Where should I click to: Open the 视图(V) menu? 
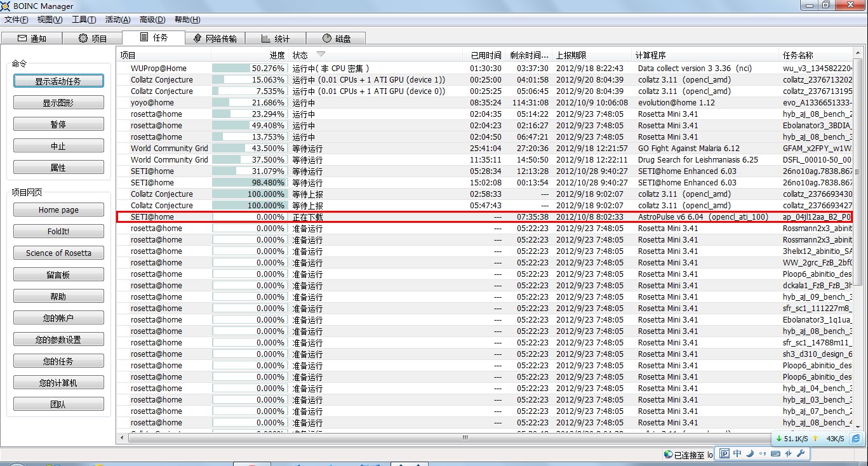[50, 20]
